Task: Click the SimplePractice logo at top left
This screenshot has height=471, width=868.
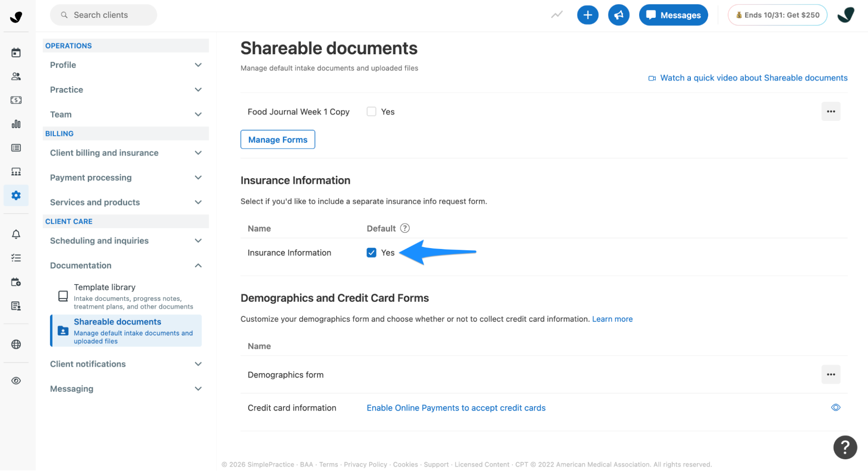Action: 16,17
